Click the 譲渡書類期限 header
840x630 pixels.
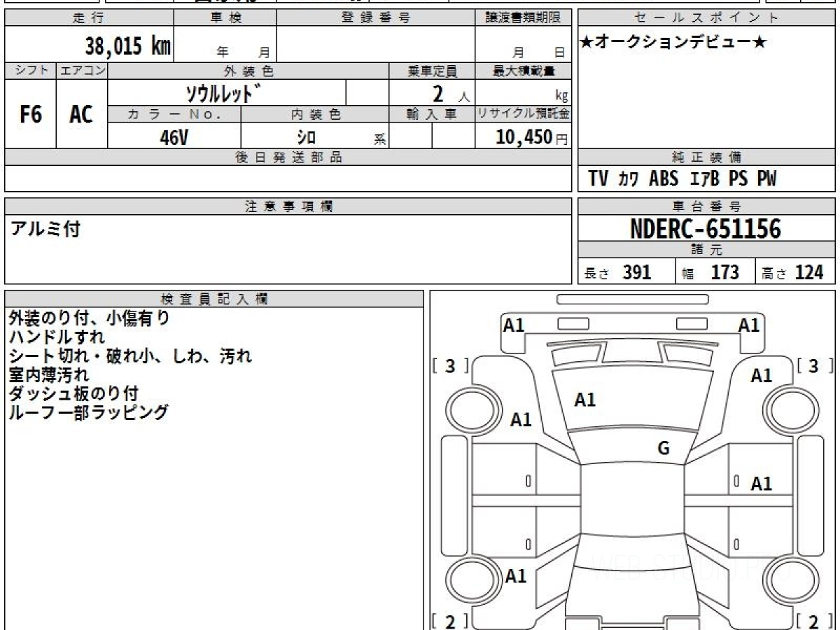coord(524,18)
